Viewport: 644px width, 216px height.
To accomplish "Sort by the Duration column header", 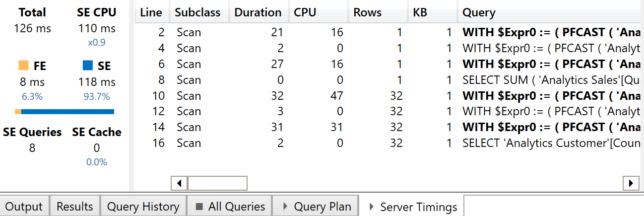I will tap(258, 12).
